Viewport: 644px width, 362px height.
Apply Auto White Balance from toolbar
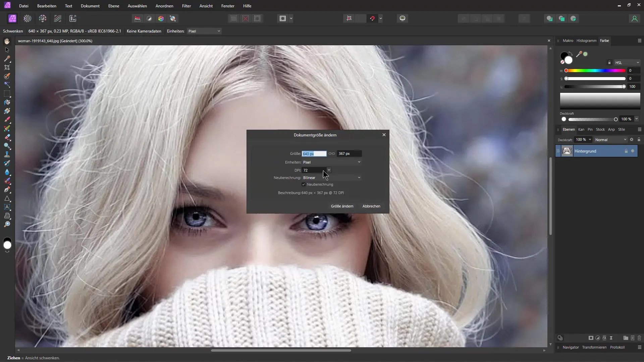tap(173, 18)
